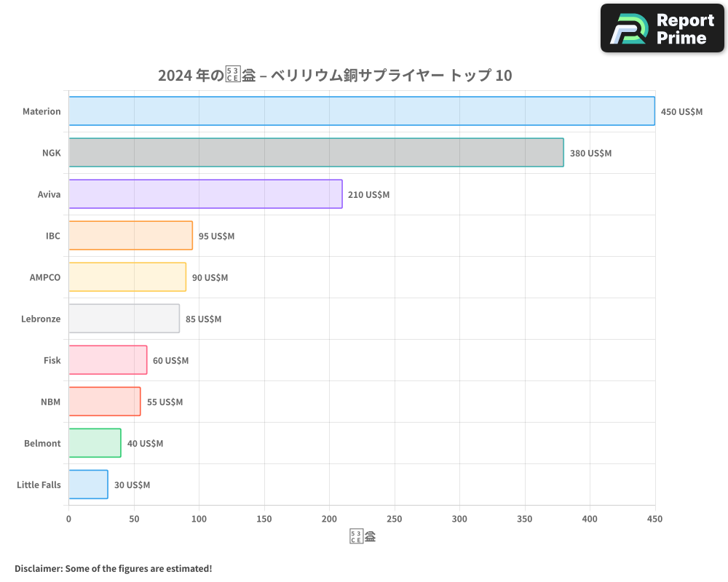This screenshot has height=582, width=728.
Task: Click the disclaimer text at the bottom
Action: coord(111,568)
